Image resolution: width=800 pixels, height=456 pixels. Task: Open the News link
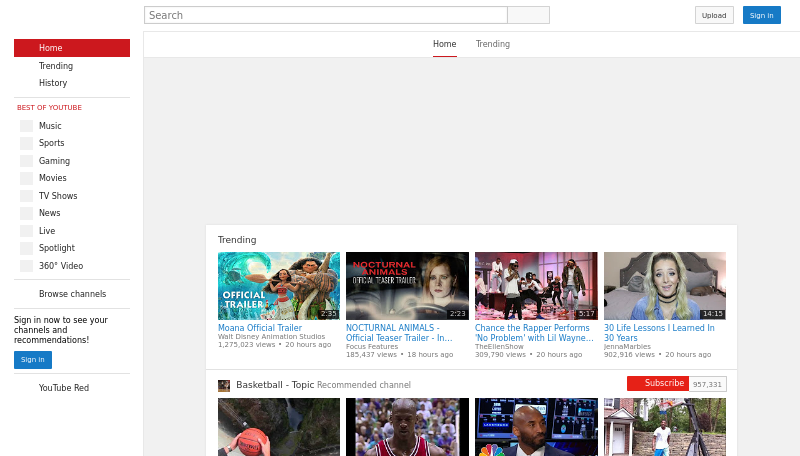[x=49, y=213]
